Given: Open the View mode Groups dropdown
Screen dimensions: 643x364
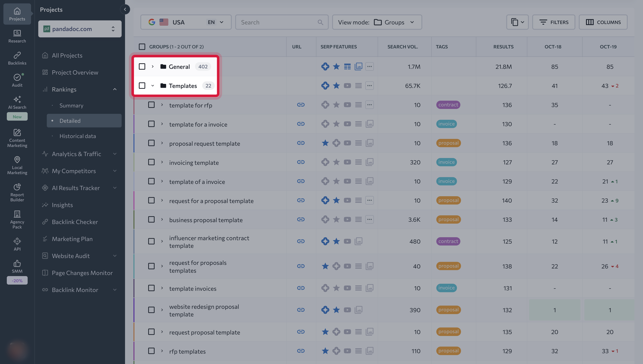Looking at the screenshot, I should click(x=377, y=22).
